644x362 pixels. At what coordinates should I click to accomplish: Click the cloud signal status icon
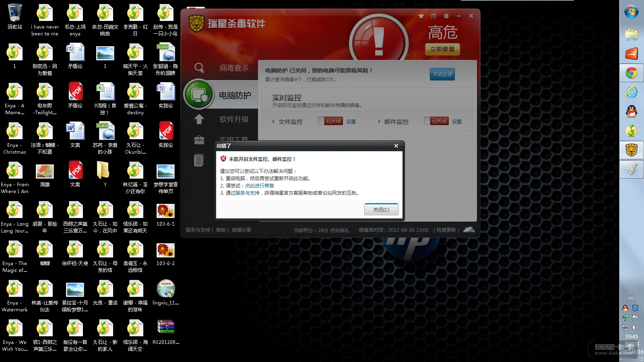coord(469,230)
